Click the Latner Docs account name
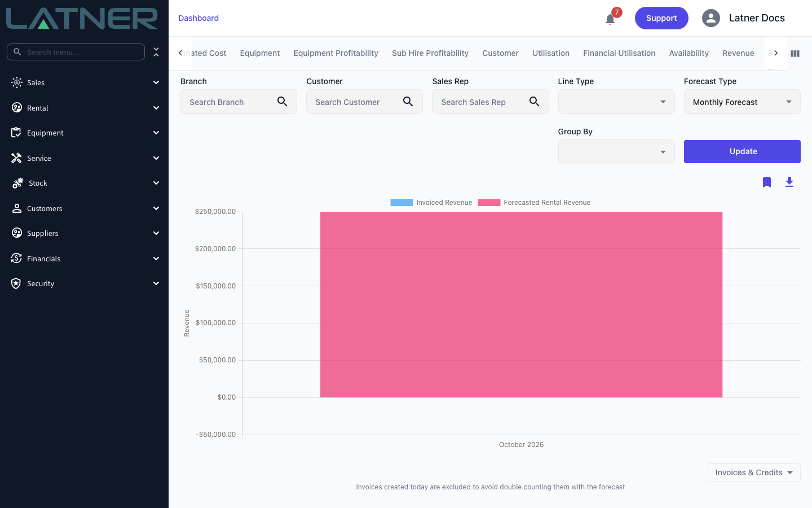Image resolution: width=812 pixels, height=508 pixels. coord(757,18)
